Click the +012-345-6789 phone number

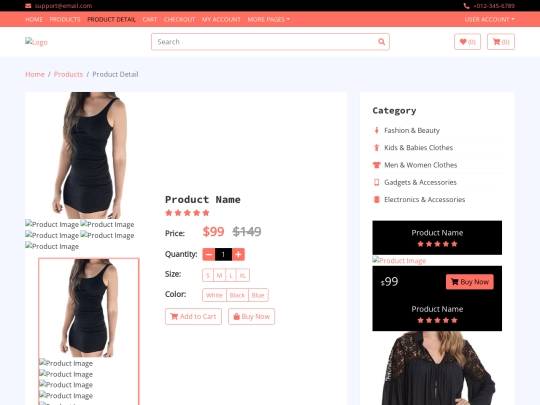(x=494, y=6)
